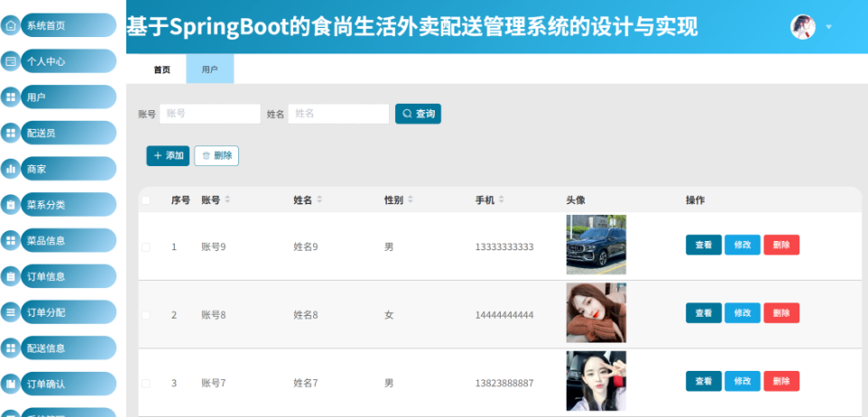This screenshot has width=868, height=417.
Task: Click the page title mentioning SpringBoot
Action: coord(412,26)
